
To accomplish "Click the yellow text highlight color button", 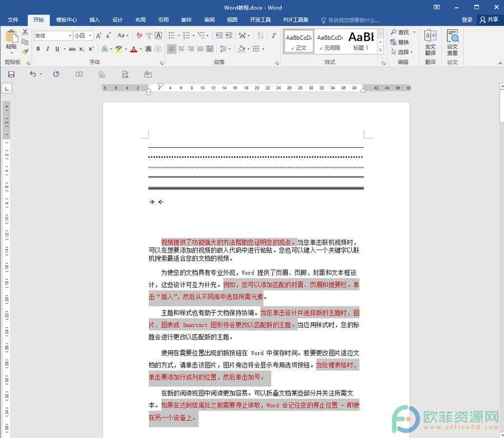I will click(x=119, y=49).
